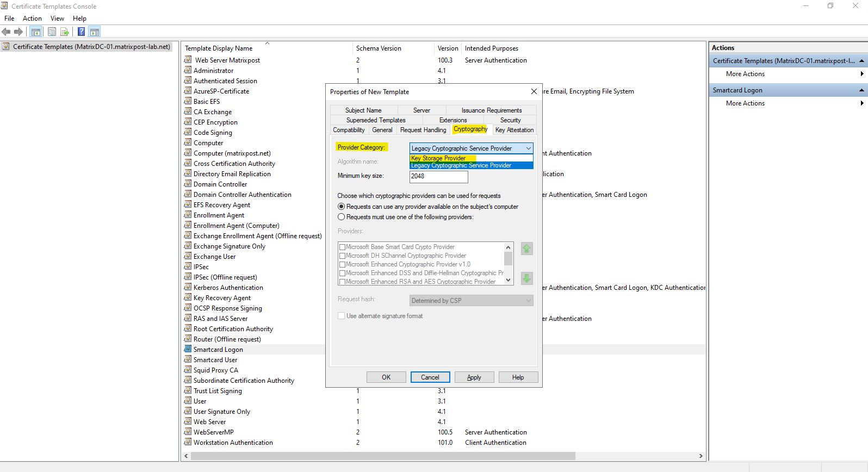Click the Help button in the Properties dialog
This screenshot has height=472, width=868.
tap(518, 377)
